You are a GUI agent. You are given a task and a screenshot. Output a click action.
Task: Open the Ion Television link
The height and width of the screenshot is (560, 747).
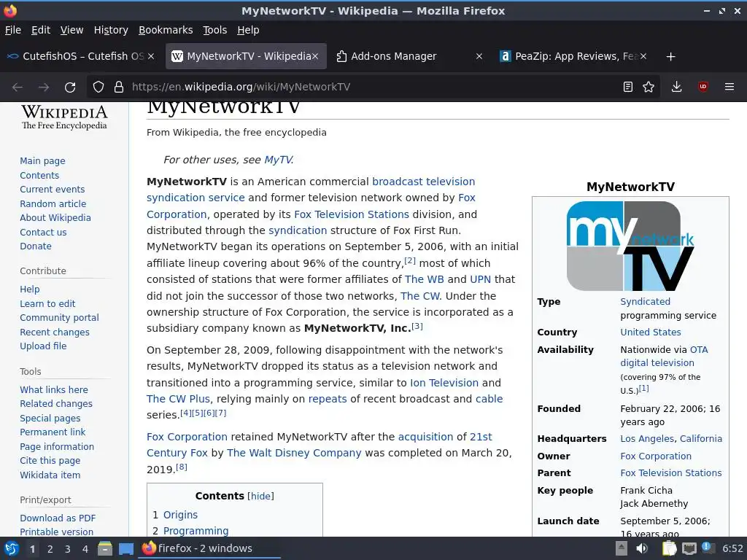click(444, 383)
